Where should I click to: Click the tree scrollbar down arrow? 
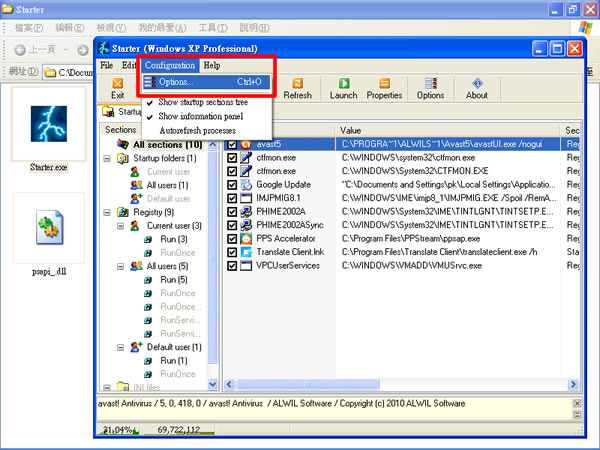coord(213,384)
